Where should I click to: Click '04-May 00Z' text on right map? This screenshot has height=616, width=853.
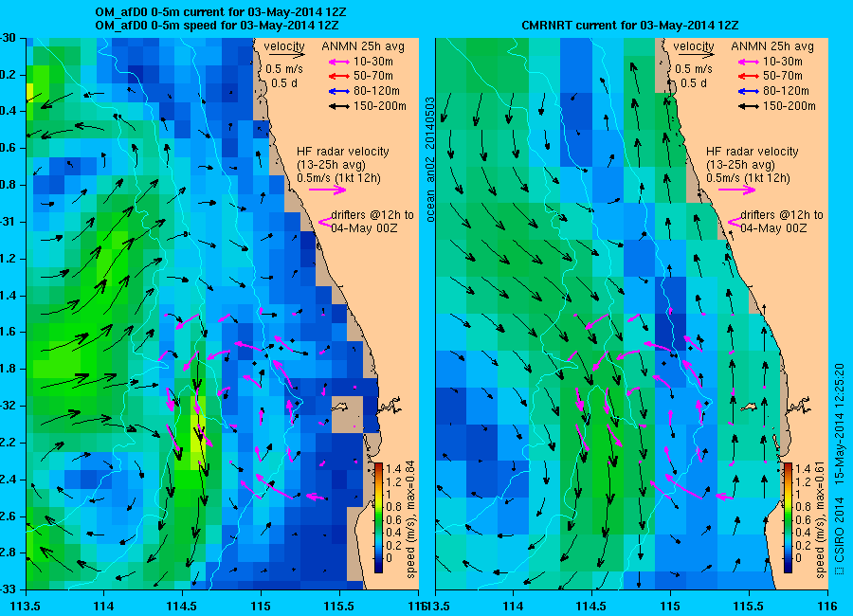[773, 228]
